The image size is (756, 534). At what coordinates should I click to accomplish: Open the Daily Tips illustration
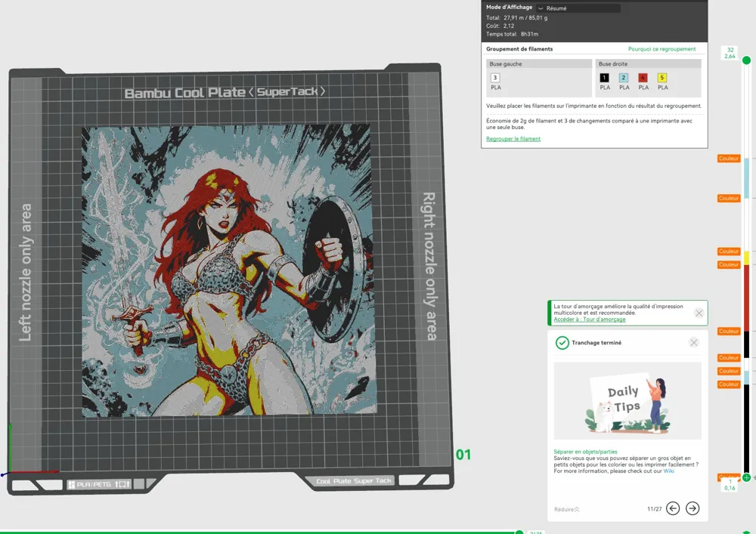point(627,400)
